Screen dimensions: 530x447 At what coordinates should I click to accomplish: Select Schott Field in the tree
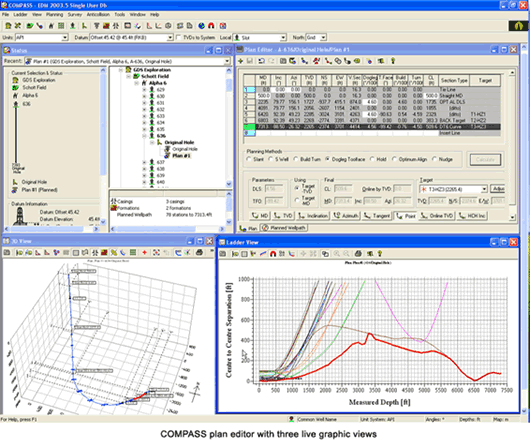point(155,76)
